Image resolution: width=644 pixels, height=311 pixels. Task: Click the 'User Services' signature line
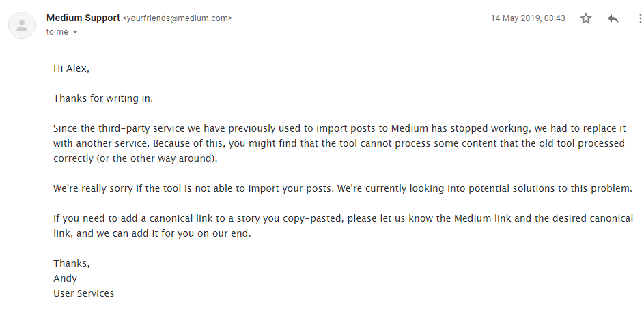pos(84,293)
